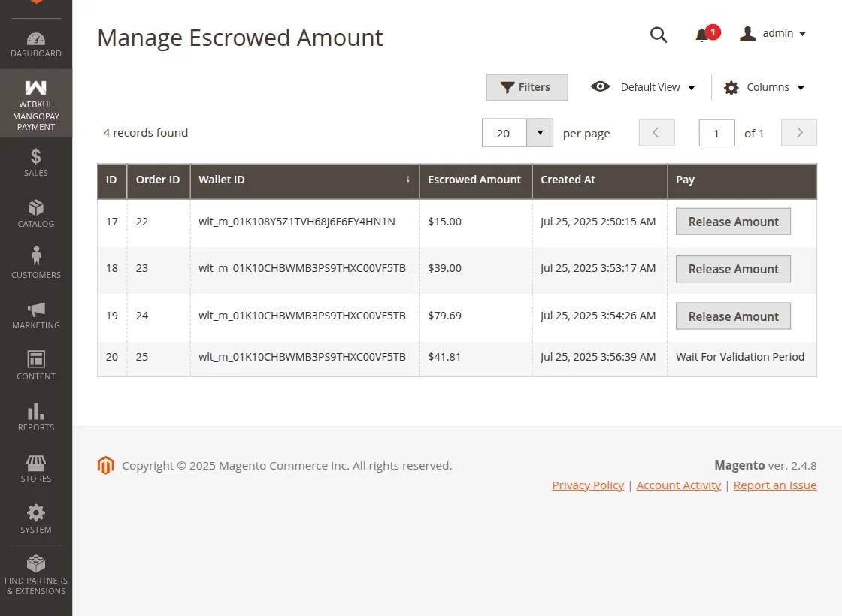The height and width of the screenshot is (616, 842).
Task: Select the Sales menu icon
Action: pos(35,160)
